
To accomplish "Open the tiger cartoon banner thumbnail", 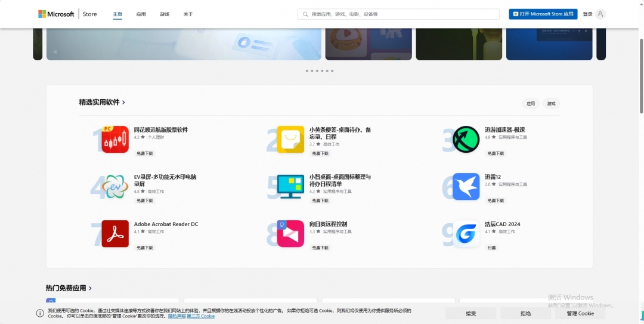I will click(x=369, y=44).
